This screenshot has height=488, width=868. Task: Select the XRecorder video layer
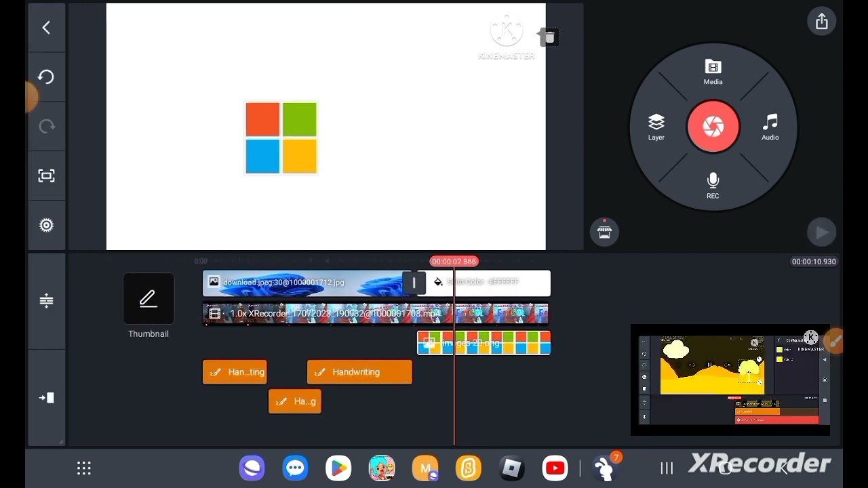coord(375,314)
